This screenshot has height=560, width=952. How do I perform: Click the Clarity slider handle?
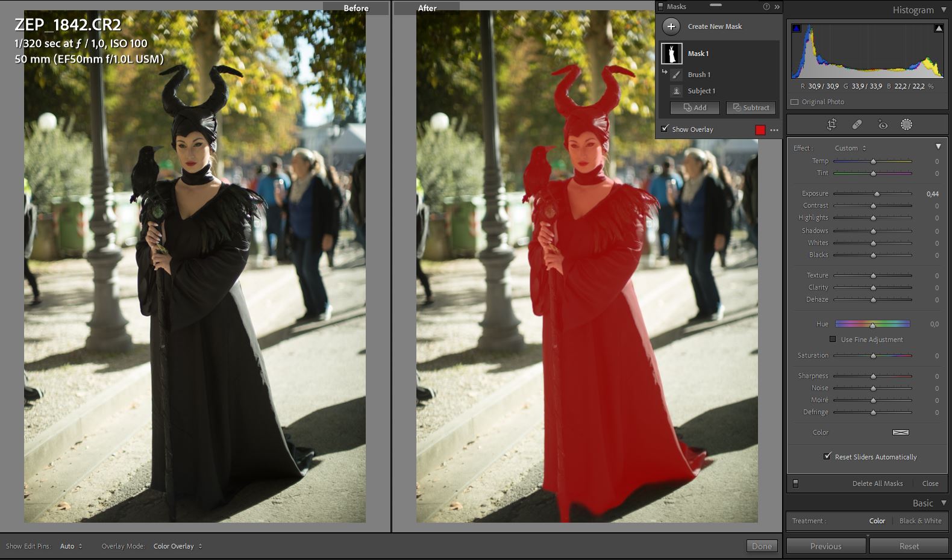[873, 288]
